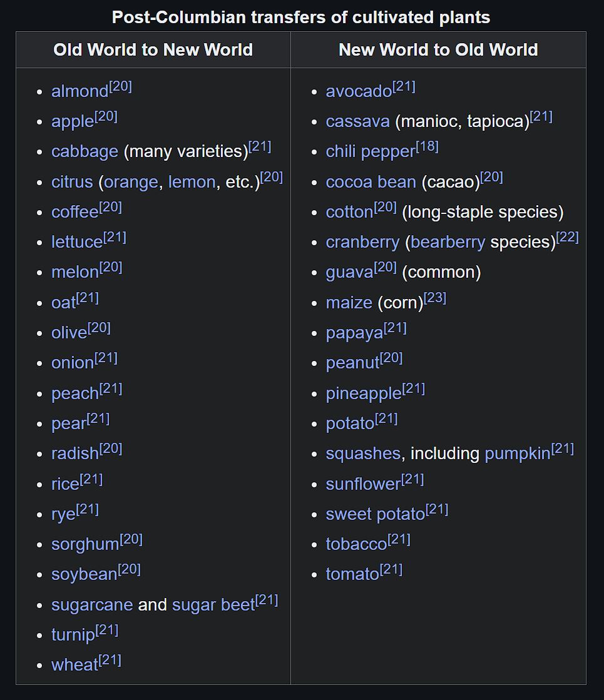Open citation [22] next to cranberry
The image size is (604, 700).
tap(567, 237)
